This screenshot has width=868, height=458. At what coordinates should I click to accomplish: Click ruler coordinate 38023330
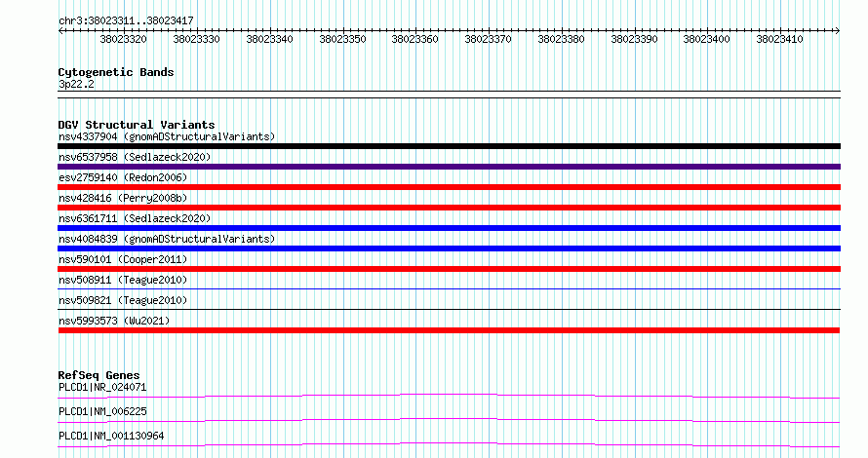(196, 39)
